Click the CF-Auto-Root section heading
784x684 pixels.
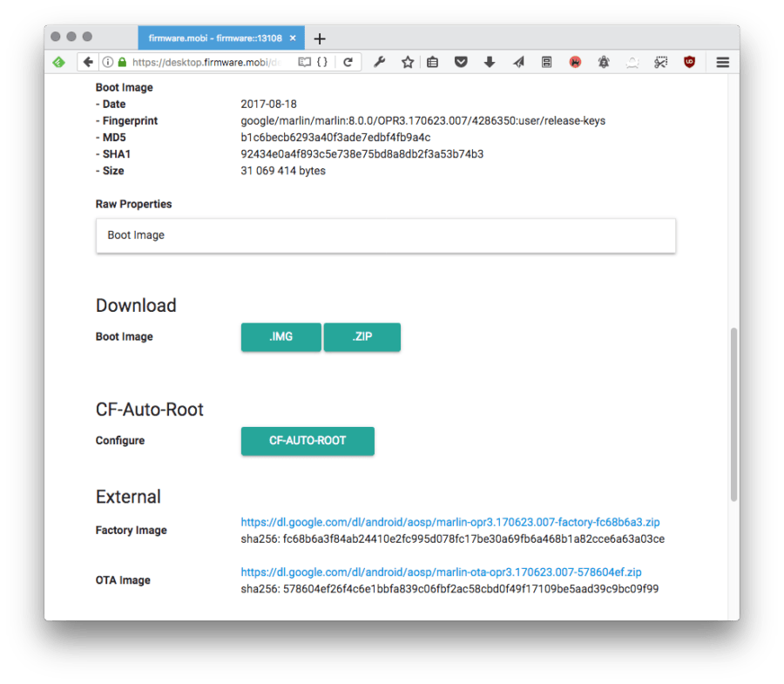coord(150,410)
